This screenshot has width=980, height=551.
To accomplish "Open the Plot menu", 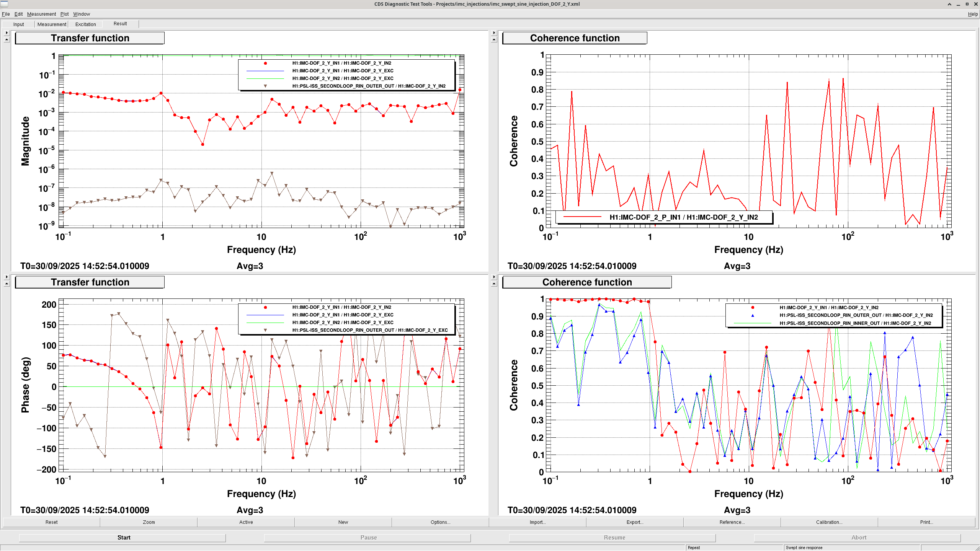I will coord(64,14).
